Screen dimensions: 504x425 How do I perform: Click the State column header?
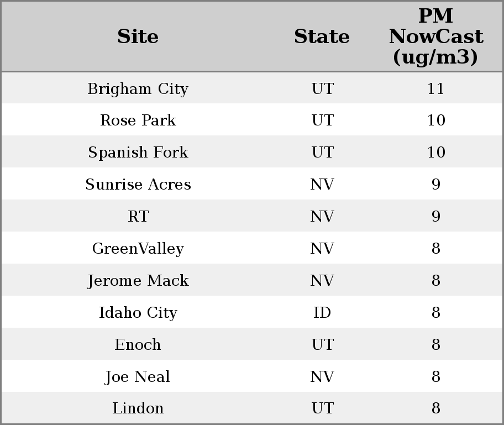click(322, 37)
